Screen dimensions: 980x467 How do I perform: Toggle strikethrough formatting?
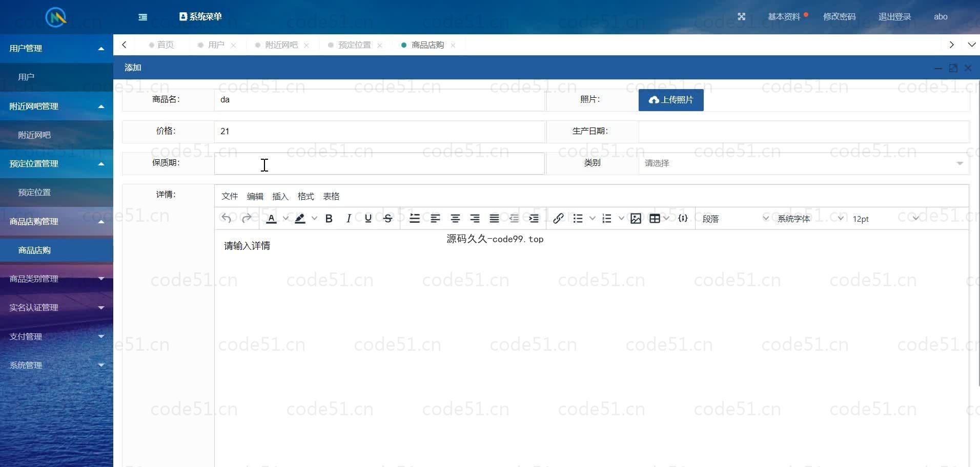tap(388, 219)
